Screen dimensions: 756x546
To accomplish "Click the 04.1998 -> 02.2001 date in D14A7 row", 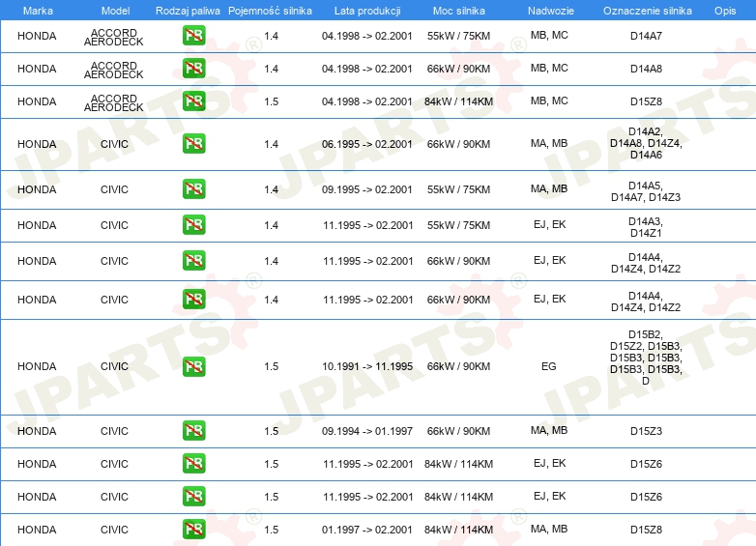I will [x=367, y=36].
